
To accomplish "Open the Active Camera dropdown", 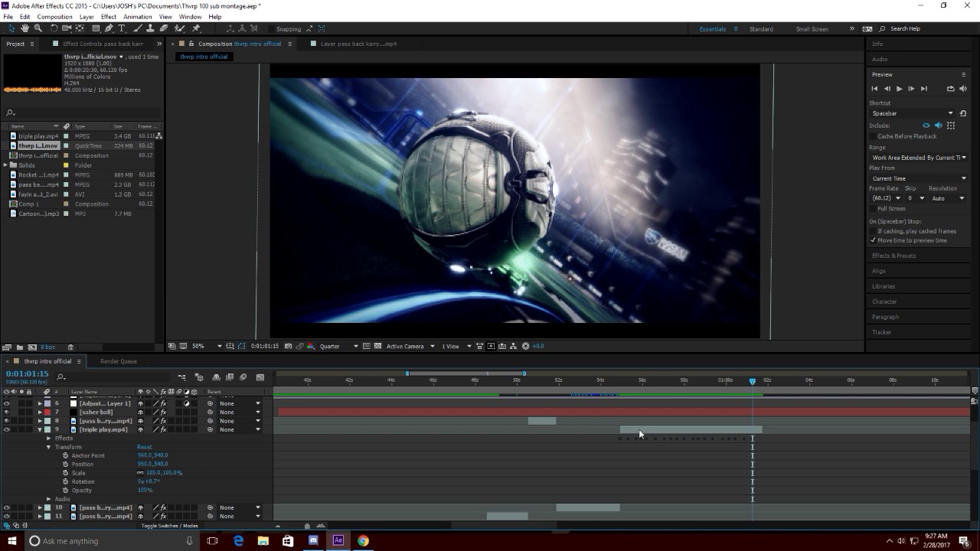I will pyautogui.click(x=410, y=346).
